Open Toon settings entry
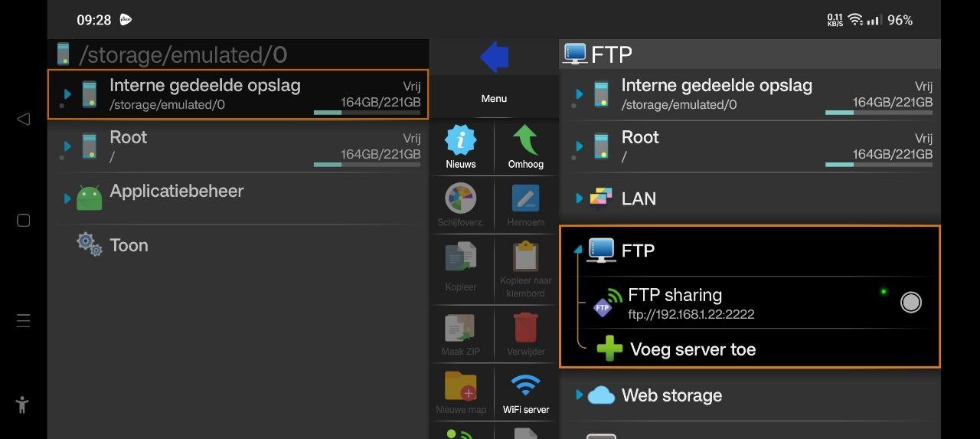 coord(129,245)
